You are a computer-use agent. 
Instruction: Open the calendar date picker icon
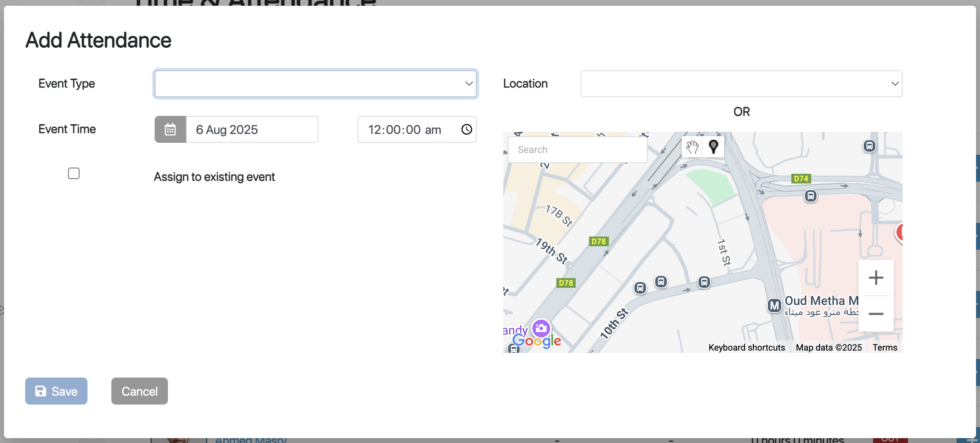click(x=170, y=129)
